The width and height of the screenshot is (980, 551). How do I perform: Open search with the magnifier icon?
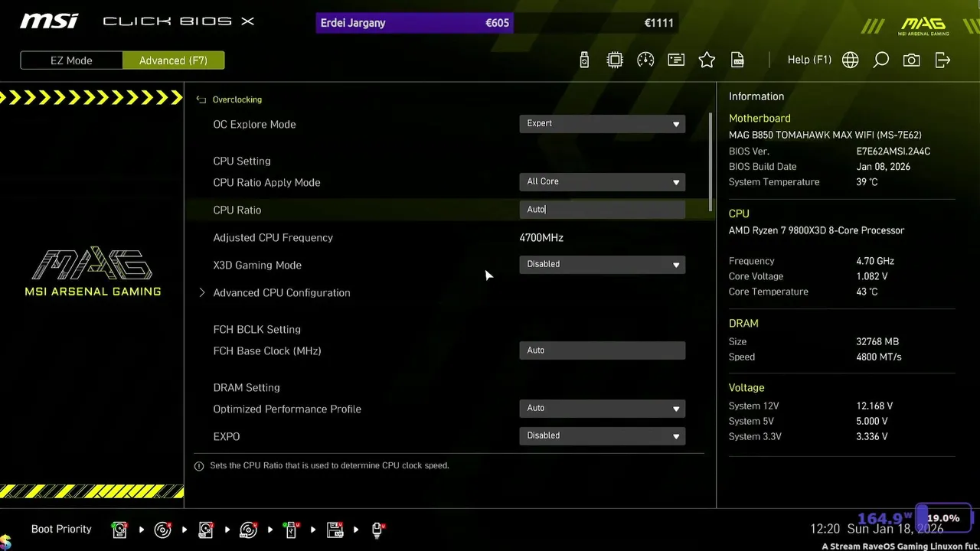[x=880, y=60]
